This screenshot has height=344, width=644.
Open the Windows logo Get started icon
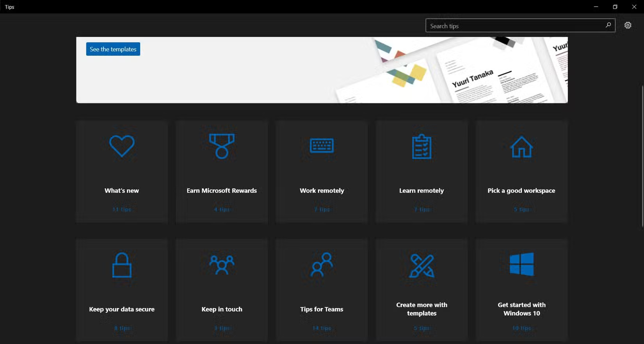(521, 264)
